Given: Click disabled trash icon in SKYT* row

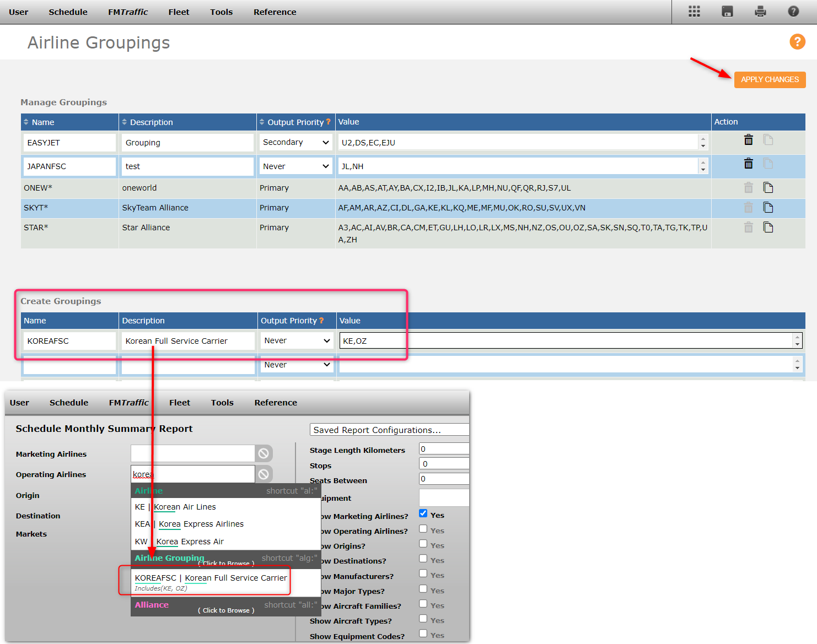Looking at the screenshot, I should 748,208.
